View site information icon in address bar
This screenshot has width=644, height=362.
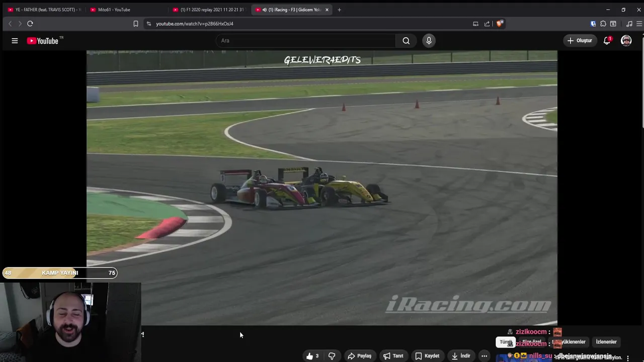click(x=149, y=24)
